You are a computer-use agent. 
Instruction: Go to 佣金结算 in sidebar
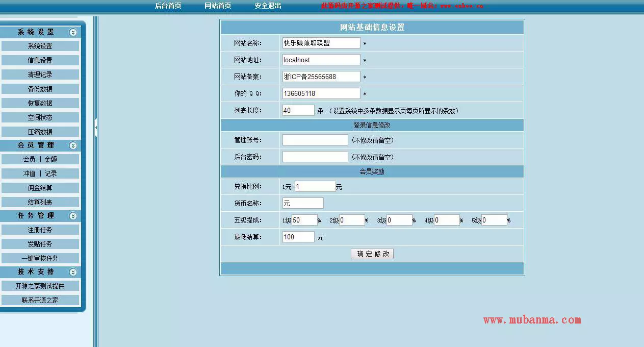40,188
